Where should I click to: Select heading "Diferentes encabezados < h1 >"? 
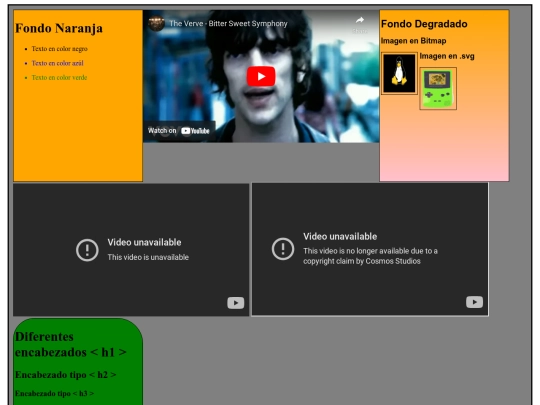[71, 344]
